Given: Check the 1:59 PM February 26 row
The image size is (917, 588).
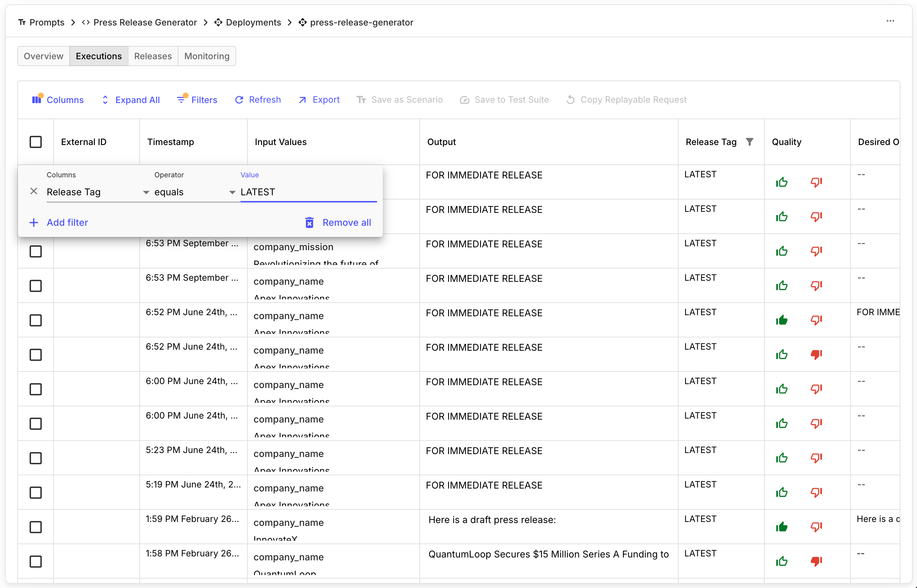Looking at the screenshot, I should [36, 527].
